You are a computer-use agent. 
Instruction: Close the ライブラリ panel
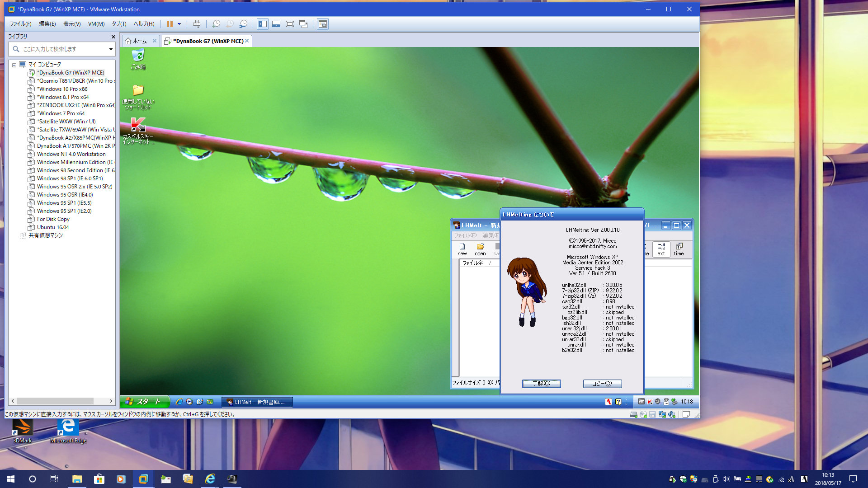point(113,37)
